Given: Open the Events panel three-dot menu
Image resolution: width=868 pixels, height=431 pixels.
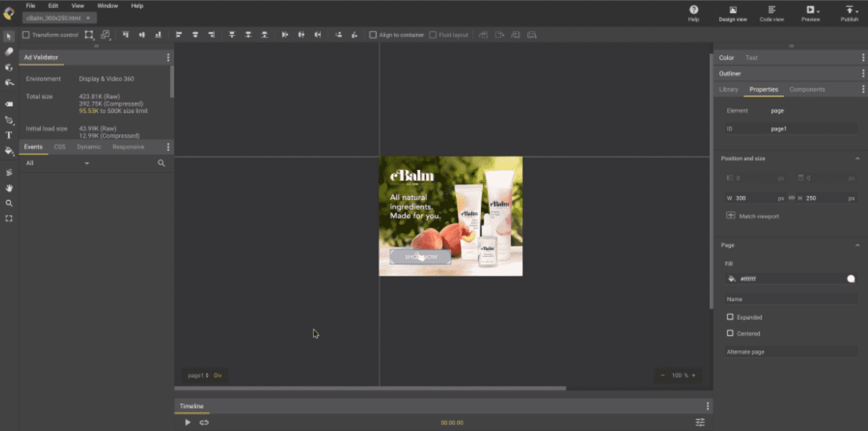Looking at the screenshot, I should click(x=168, y=147).
